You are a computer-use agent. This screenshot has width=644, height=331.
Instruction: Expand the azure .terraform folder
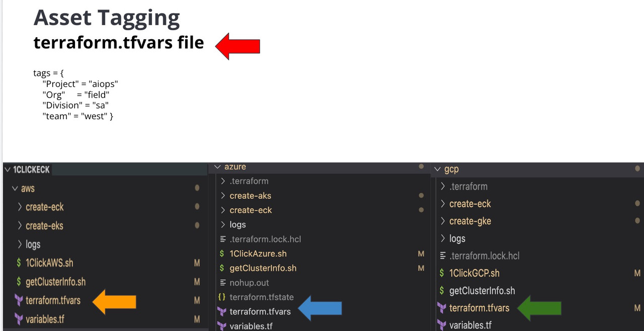click(223, 181)
